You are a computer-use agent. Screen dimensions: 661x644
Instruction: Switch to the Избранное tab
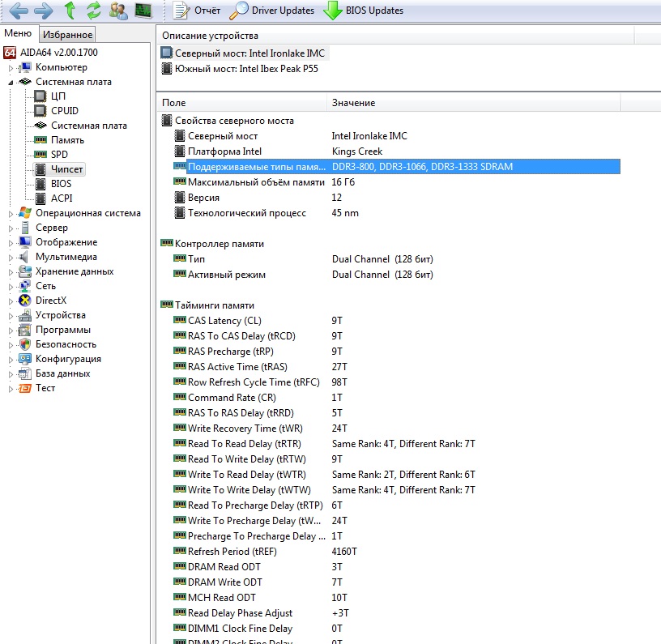point(68,34)
